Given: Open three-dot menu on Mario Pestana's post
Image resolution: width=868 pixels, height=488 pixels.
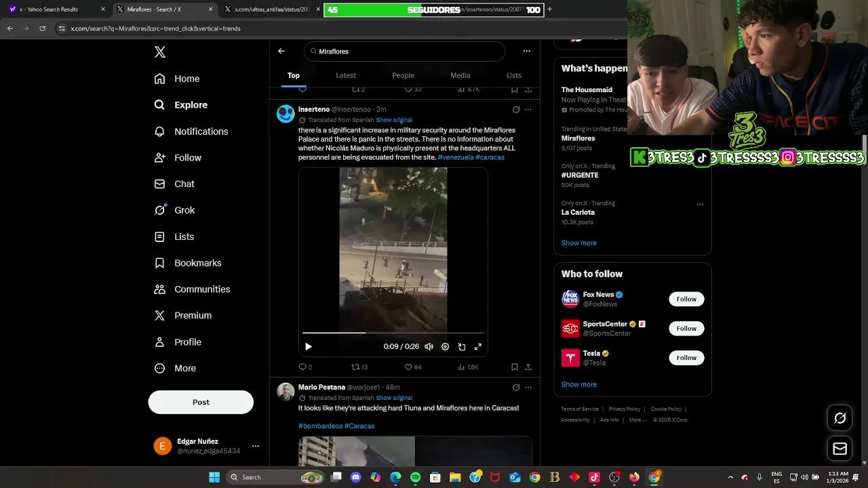Looking at the screenshot, I should coord(528,387).
